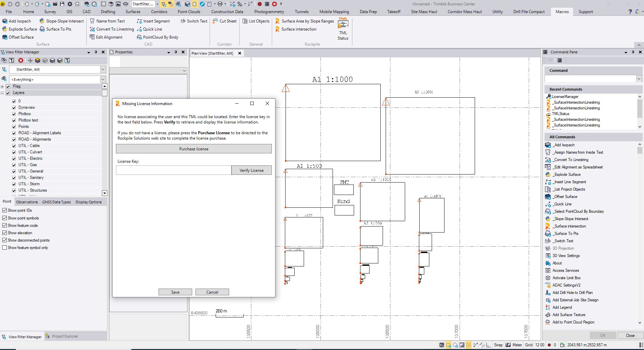Toggle Show point IDs checkbox
644x350 pixels.
tap(5, 210)
